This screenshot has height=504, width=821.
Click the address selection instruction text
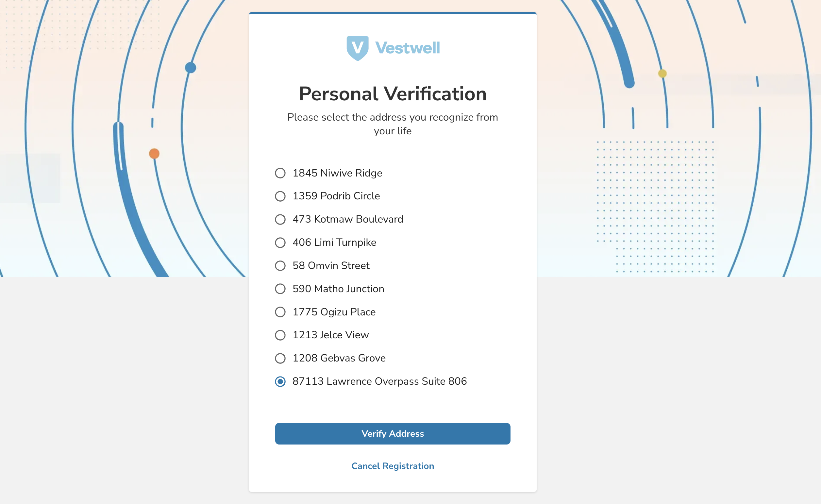pyautogui.click(x=393, y=124)
